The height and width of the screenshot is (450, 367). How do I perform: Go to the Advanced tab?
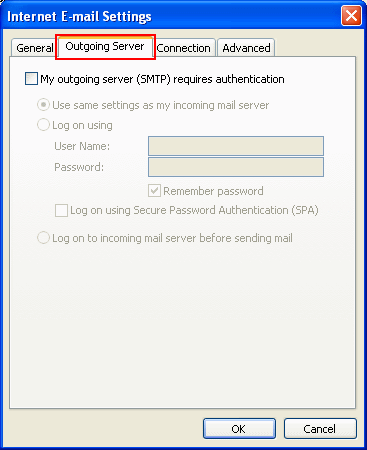tap(246, 48)
